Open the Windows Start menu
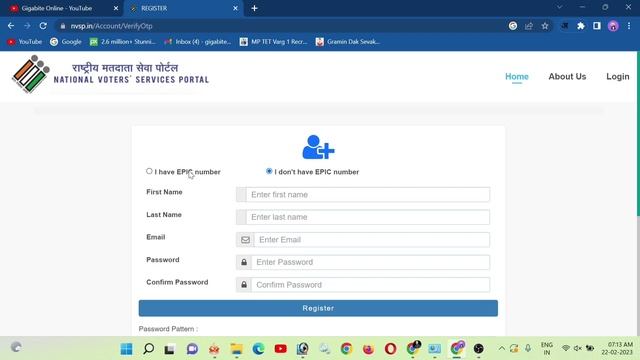 [x=127, y=349]
